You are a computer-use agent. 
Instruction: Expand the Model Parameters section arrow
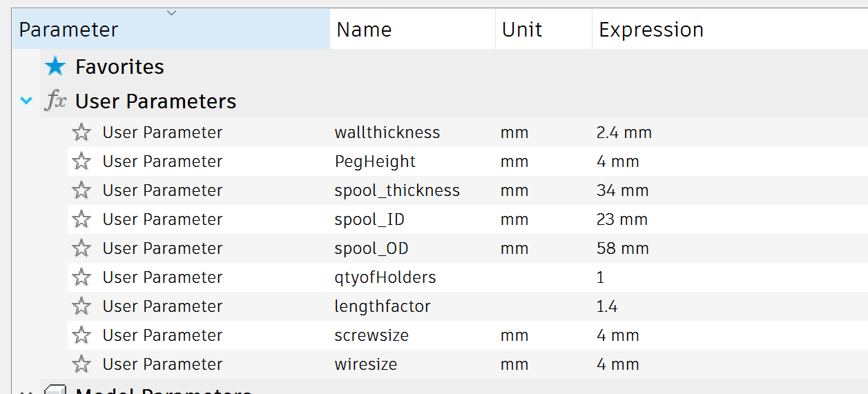coord(26,392)
